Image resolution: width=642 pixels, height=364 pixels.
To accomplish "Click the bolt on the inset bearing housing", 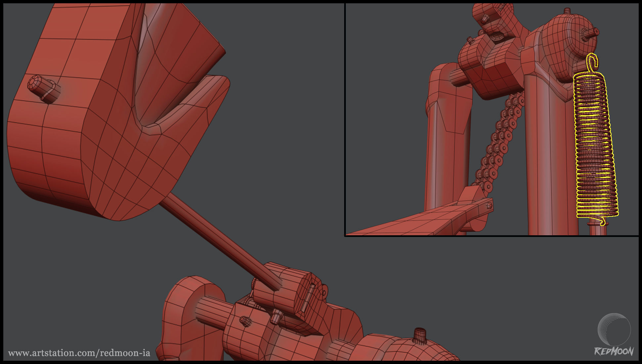I will click(x=590, y=33).
